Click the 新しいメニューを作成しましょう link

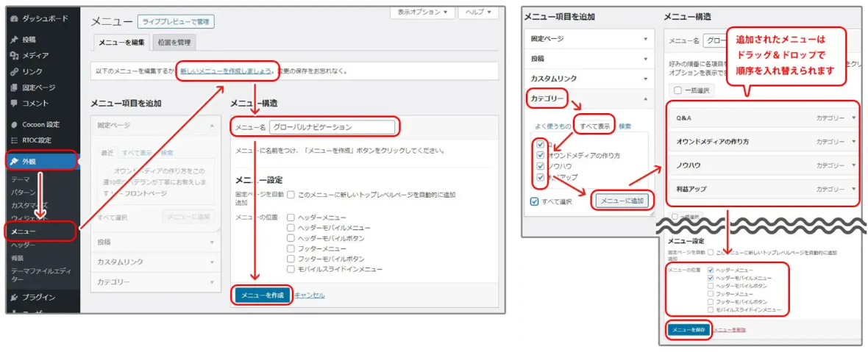226,71
